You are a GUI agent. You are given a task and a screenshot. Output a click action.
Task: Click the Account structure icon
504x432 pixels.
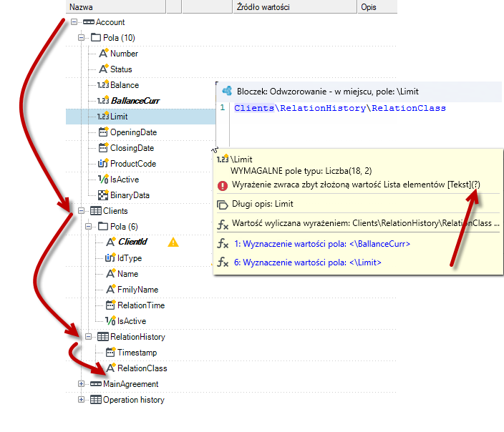[89, 22]
